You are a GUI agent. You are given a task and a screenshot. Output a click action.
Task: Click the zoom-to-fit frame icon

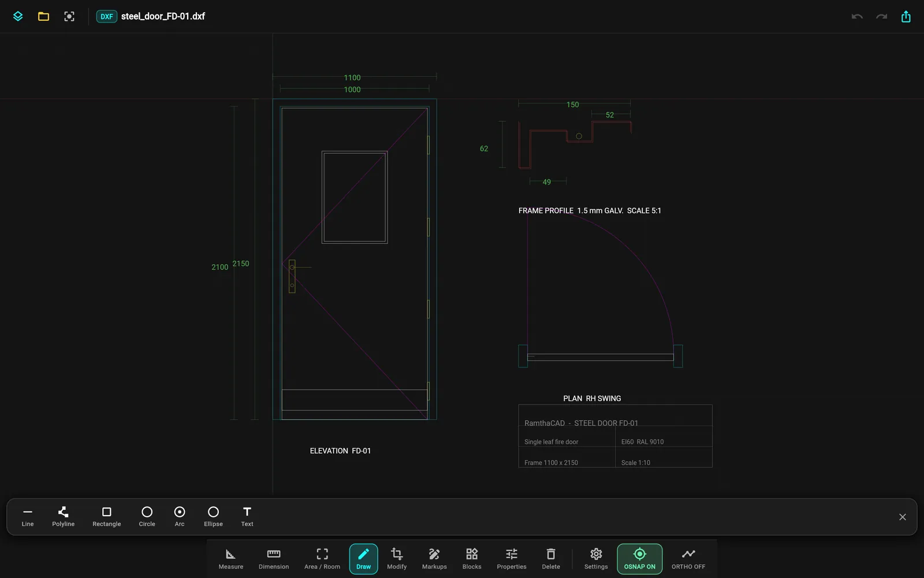coord(69,16)
